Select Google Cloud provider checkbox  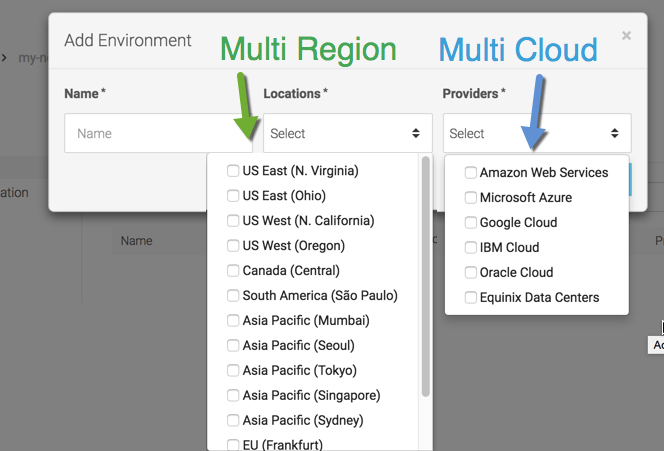(x=471, y=223)
